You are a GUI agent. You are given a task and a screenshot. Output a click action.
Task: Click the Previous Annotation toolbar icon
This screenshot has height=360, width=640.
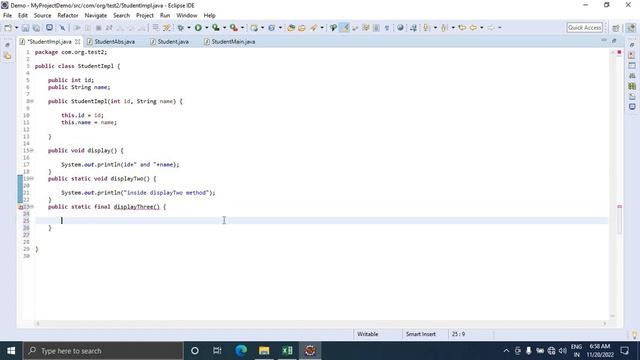(444, 28)
